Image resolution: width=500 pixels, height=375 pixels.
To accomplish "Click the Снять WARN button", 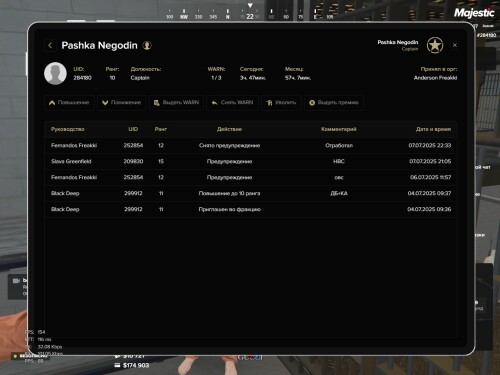I will pos(232,103).
